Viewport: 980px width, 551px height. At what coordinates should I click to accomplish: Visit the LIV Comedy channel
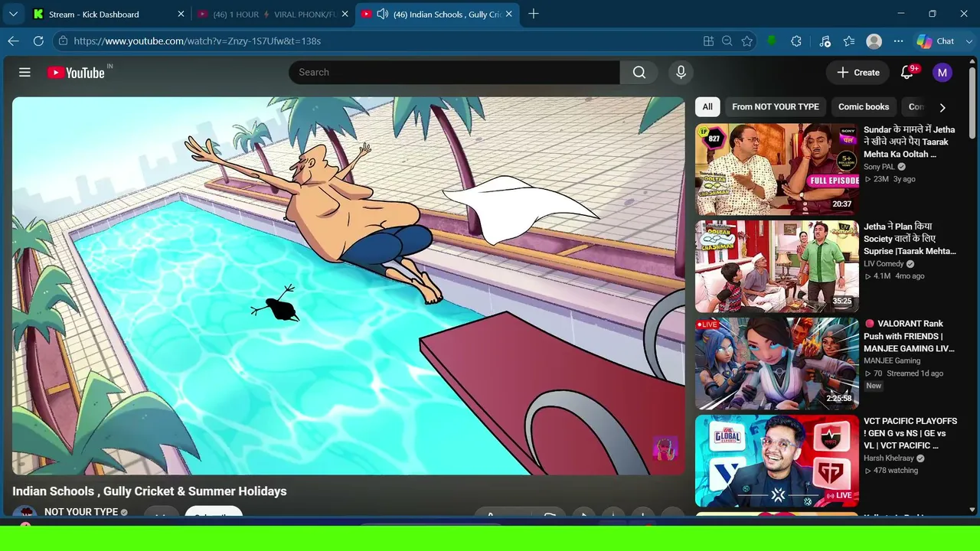(884, 264)
